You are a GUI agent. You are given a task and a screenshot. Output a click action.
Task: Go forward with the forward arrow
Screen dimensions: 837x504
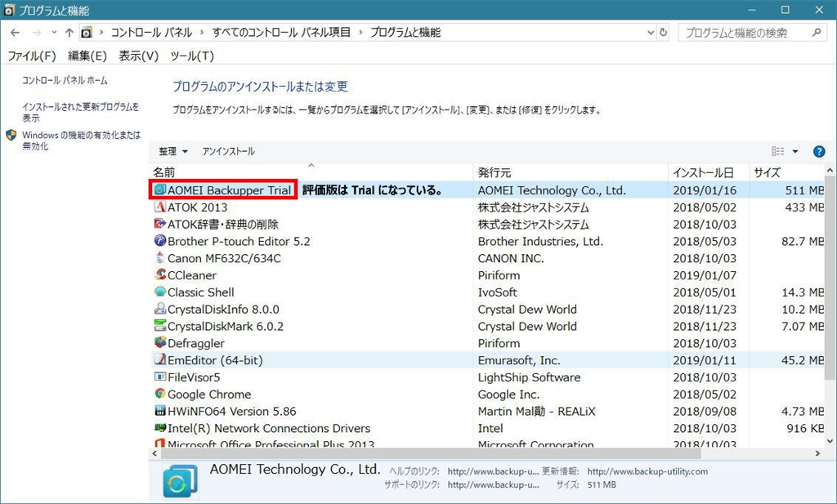point(36,33)
